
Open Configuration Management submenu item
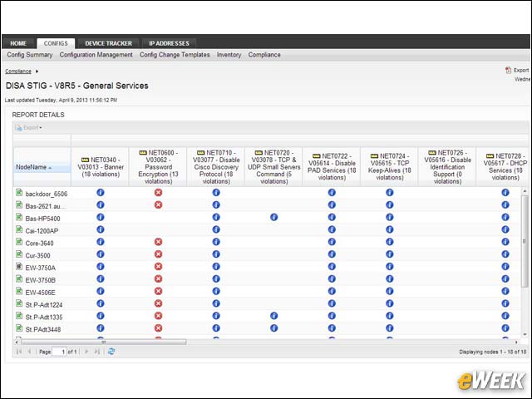pos(96,55)
